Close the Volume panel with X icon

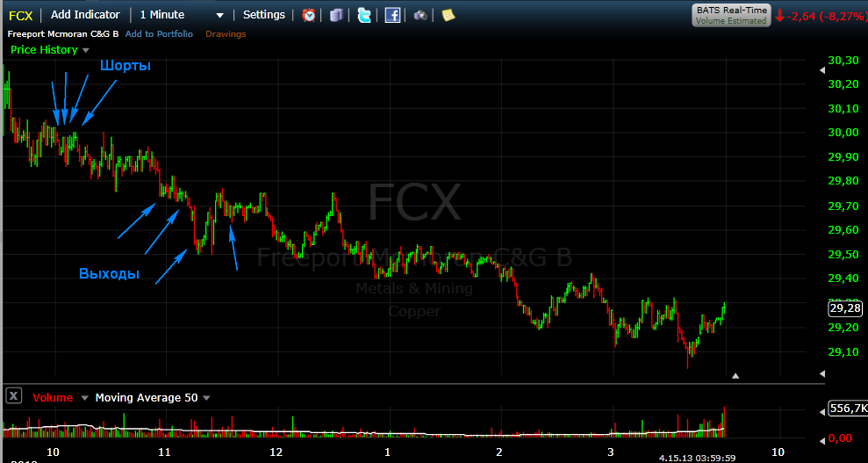[x=13, y=397]
